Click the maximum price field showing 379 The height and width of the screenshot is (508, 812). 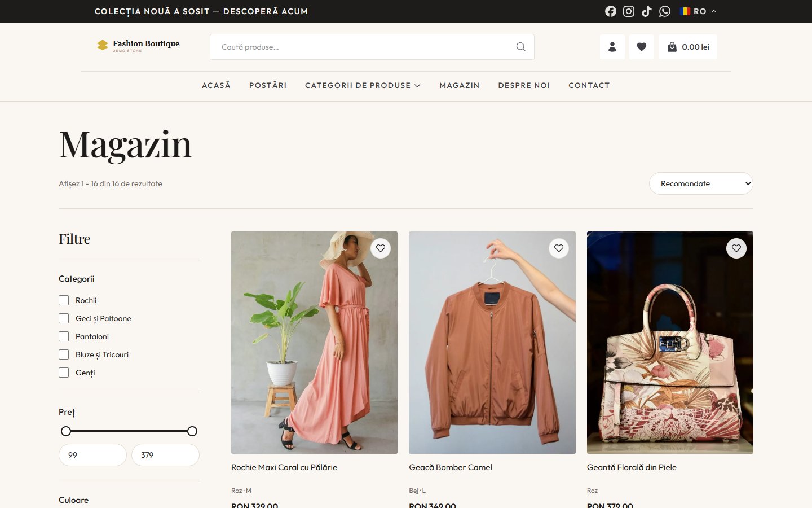pos(165,455)
